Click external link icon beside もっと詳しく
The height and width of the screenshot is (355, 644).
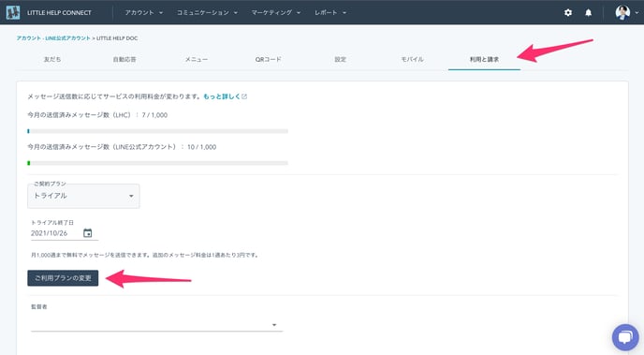point(244,96)
